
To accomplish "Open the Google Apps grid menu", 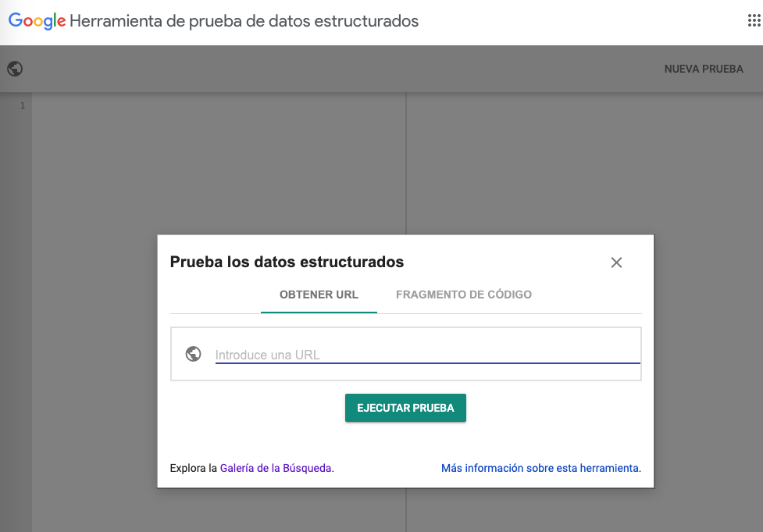I will pyautogui.click(x=754, y=21).
